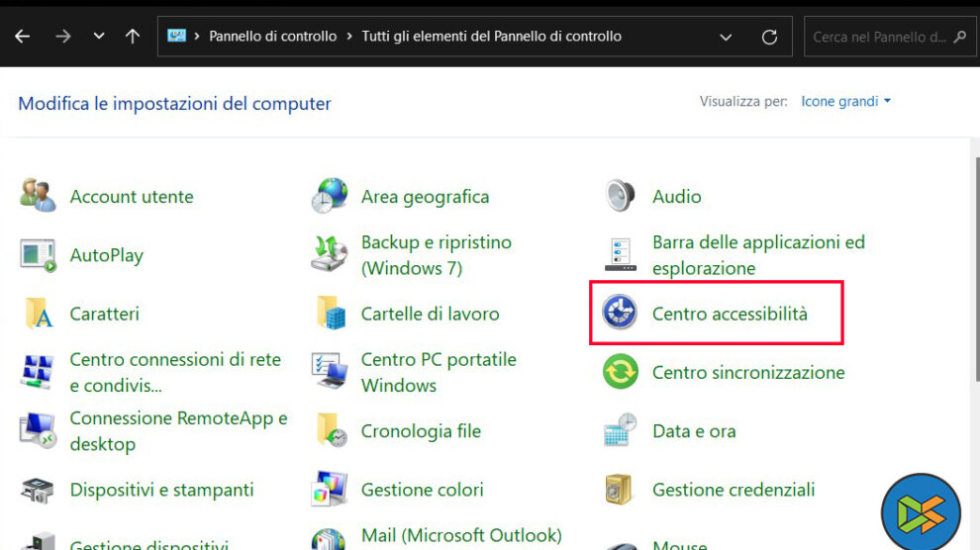The width and height of the screenshot is (980, 550).
Task: Click Pannello di controllo breadcrumb
Action: (272, 37)
